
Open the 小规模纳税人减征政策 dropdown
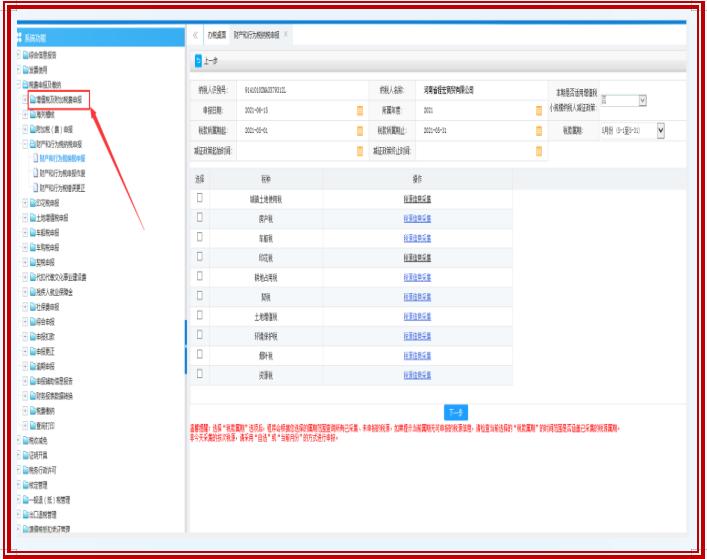(x=643, y=101)
